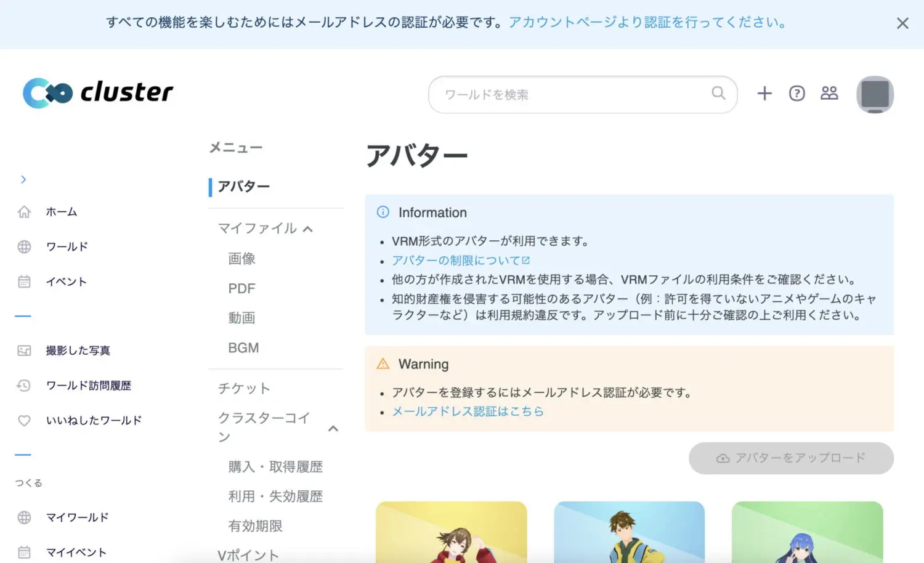Click the メールアドレス認証はこちら link
924x563 pixels.
pos(468,411)
